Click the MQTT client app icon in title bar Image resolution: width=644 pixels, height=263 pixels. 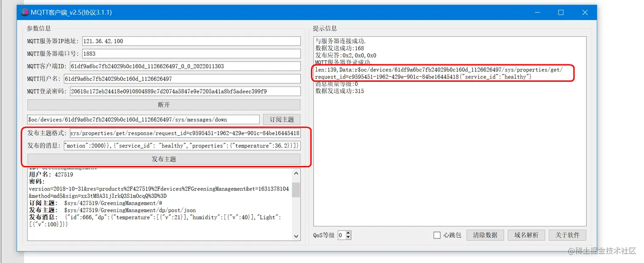(25, 12)
